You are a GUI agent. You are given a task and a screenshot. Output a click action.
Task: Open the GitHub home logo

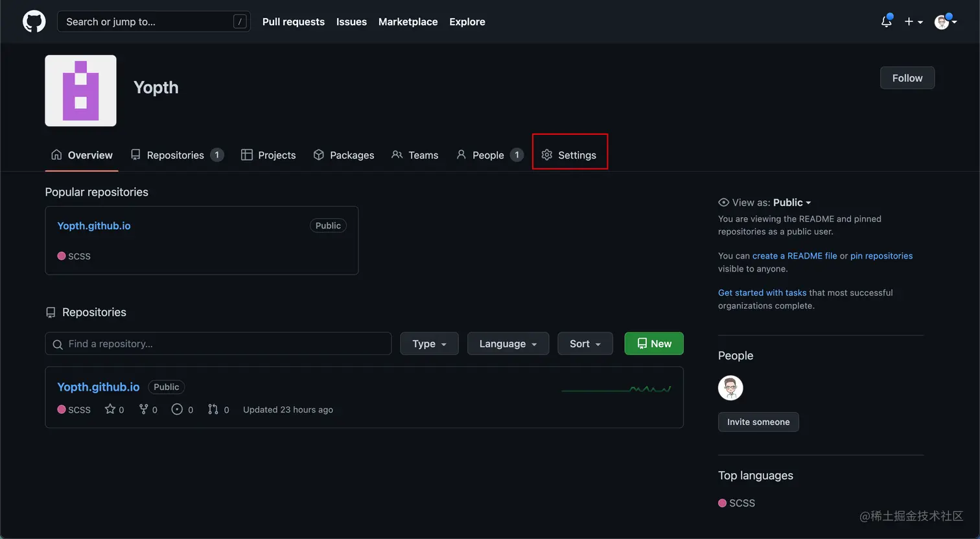[x=34, y=21]
